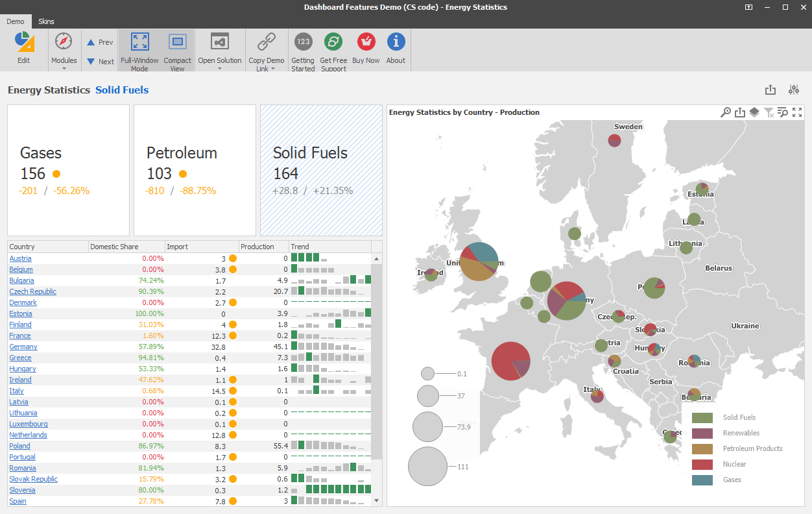Open dashboard parameters via the sliders icon
The height and width of the screenshot is (514, 812).
point(793,90)
